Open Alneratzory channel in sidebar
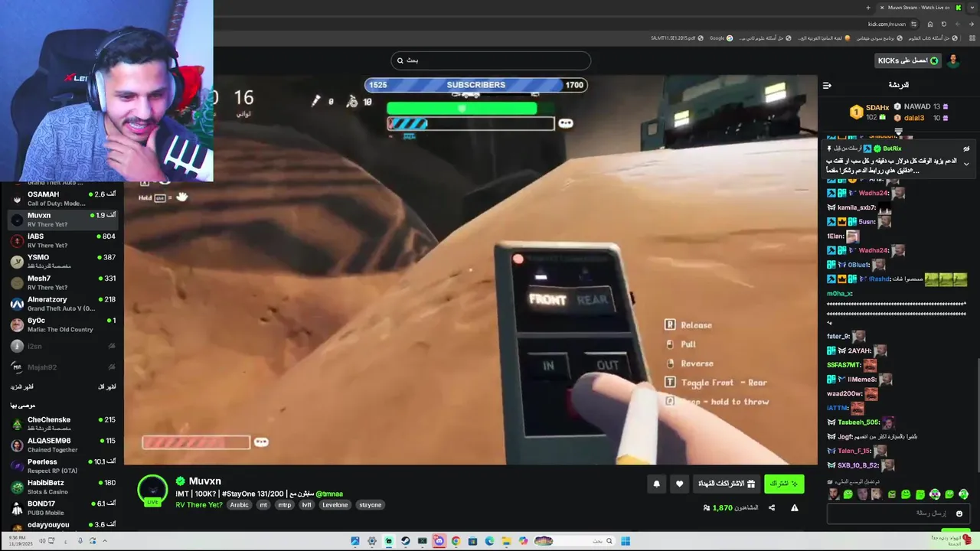980x551 pixels. 62,303
